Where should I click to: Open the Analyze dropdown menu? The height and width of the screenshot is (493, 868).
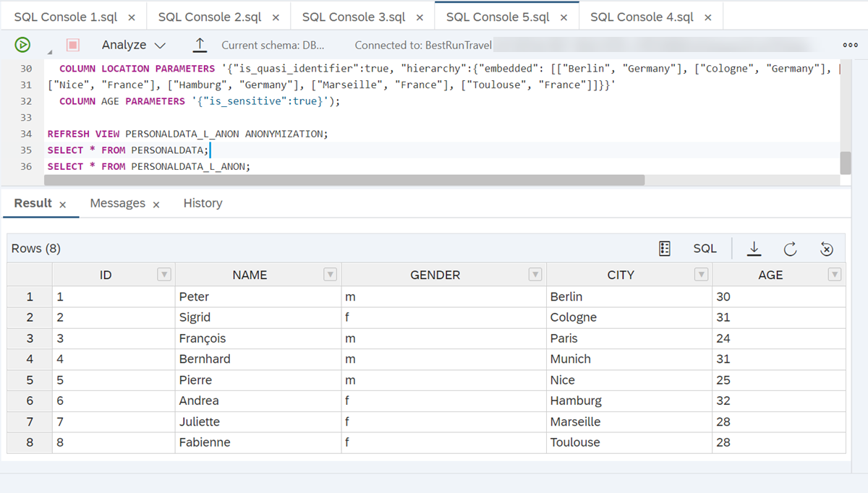click(x=134, y=45)
